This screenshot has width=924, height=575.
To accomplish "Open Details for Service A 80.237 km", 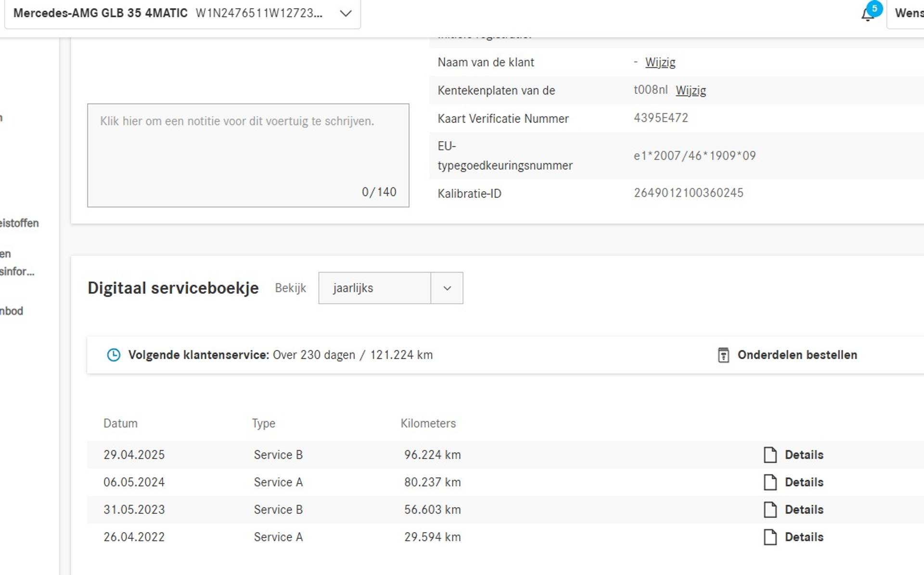I will tap(804, 482).
